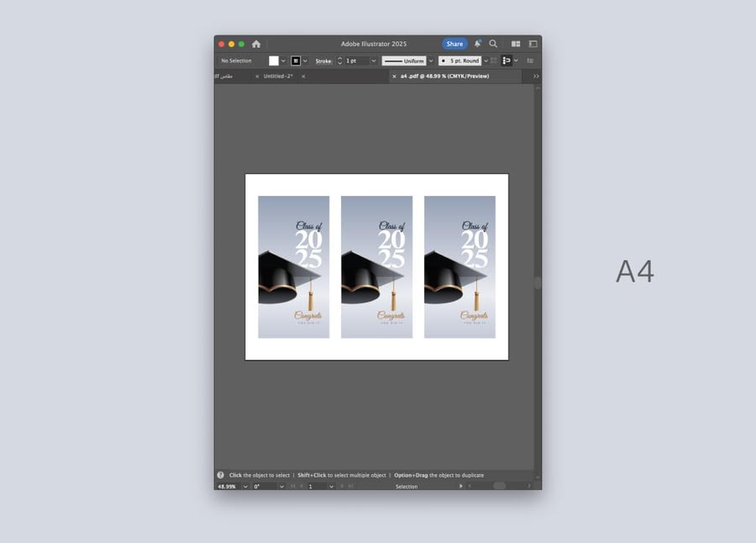Click the help question mark icon
The width and height of the screenshot is (756, 543).
220,475
